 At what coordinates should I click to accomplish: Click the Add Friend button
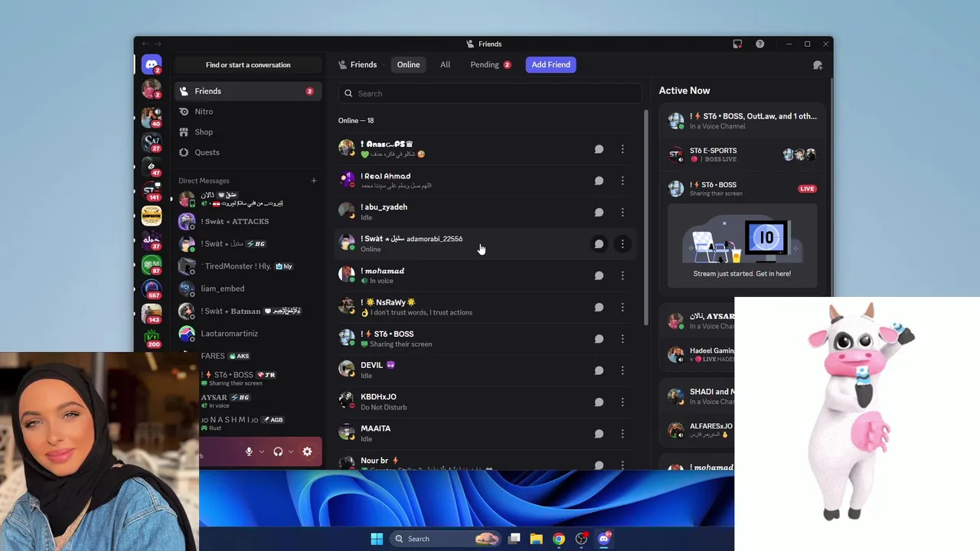550,64
